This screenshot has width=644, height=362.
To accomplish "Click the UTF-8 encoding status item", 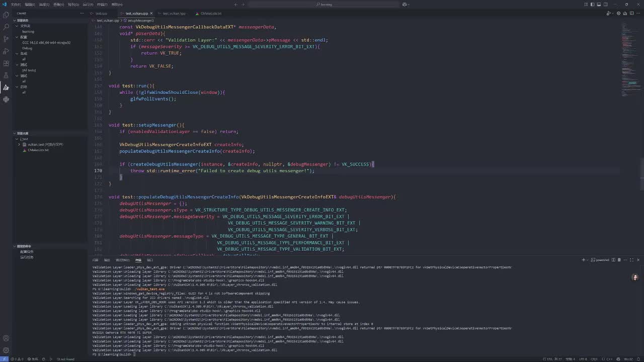I will point(583,359).
